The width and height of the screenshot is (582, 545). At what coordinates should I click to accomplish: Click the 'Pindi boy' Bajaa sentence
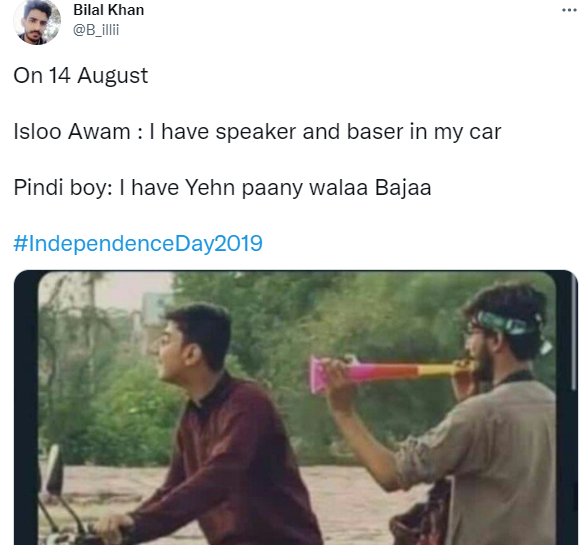tap(222, 187)
